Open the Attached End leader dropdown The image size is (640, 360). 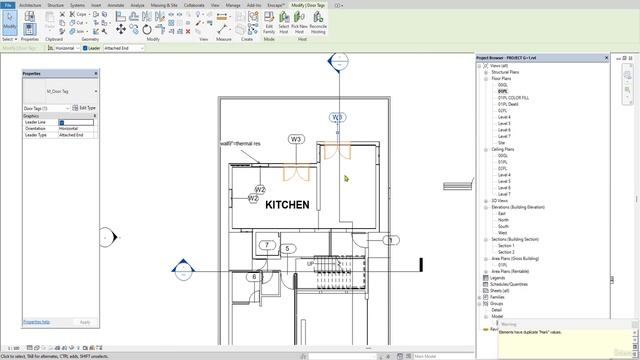coord(124,48)
